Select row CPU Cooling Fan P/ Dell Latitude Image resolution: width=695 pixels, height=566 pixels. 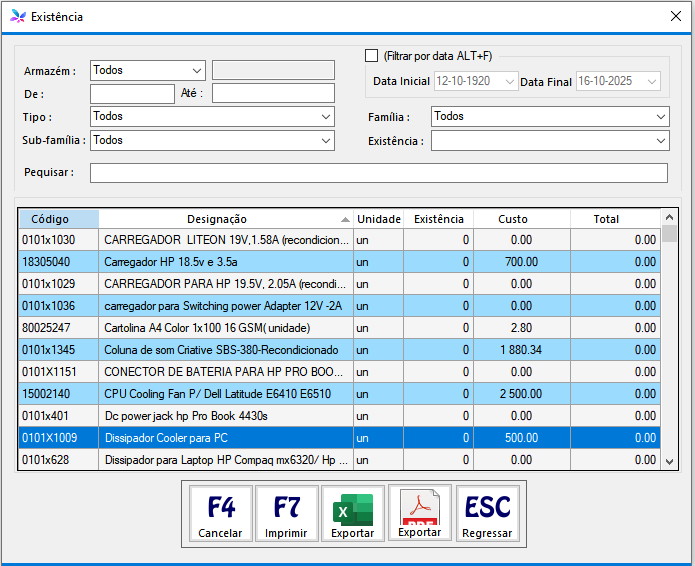click(x=226, y=394)
